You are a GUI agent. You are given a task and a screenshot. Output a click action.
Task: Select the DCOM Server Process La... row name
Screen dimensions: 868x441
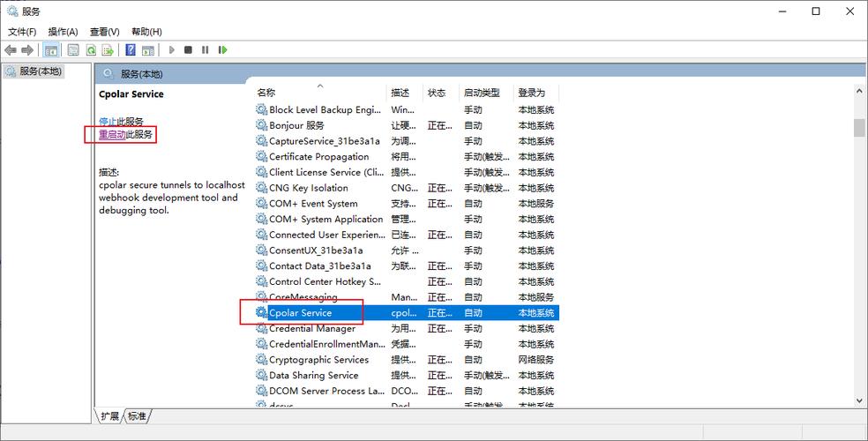pos(326,391)
